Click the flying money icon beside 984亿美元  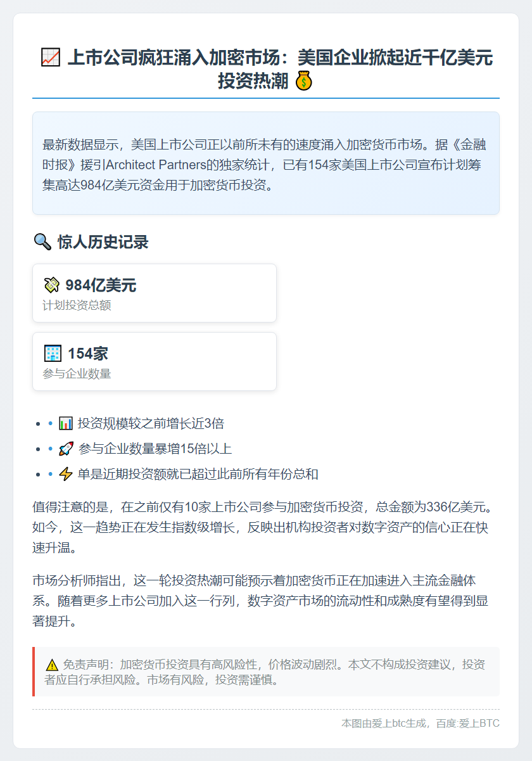click(52, 285)
